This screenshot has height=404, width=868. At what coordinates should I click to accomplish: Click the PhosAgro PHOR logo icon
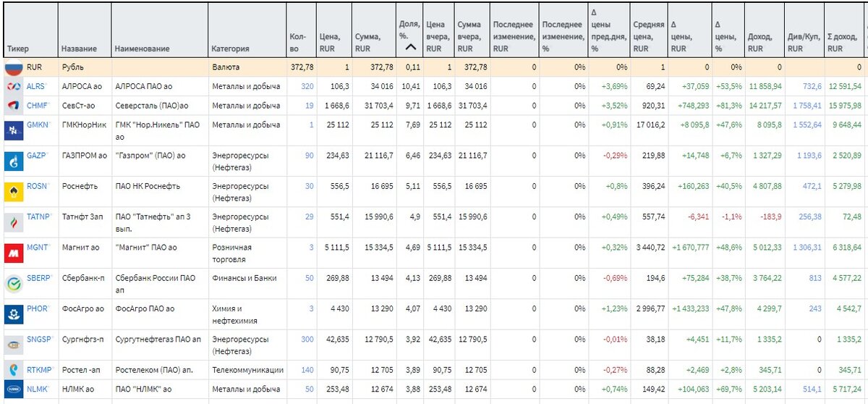point(14,314)
